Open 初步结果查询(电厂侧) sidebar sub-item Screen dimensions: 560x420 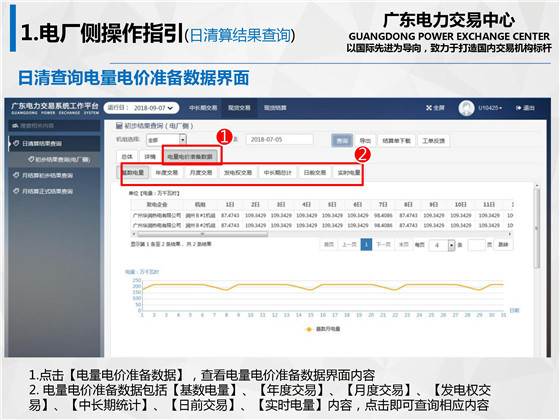click(x=59, y=159)
